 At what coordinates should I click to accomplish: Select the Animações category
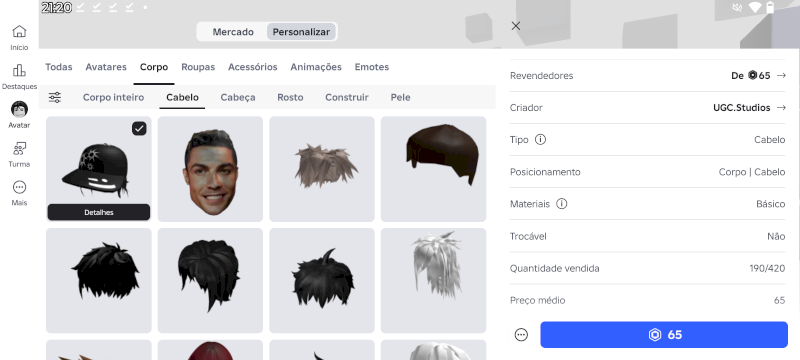click(316, 67)
